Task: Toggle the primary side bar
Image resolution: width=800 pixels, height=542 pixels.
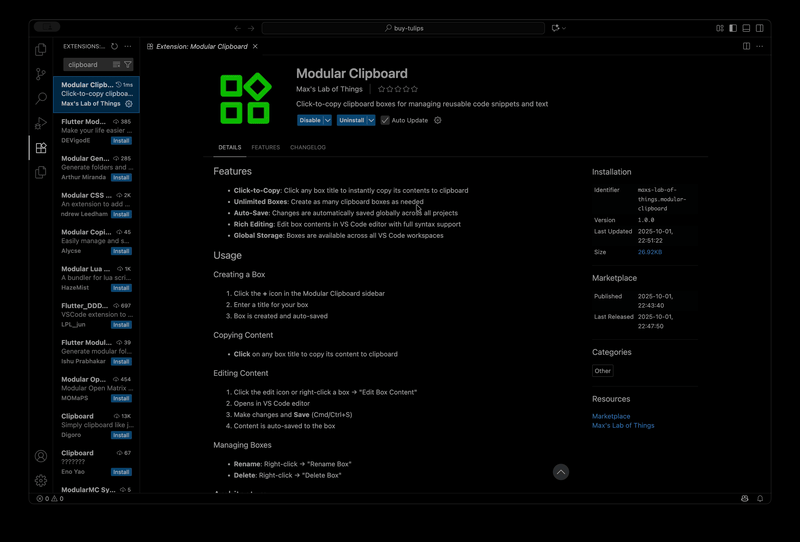Action: tap(733, 28)
